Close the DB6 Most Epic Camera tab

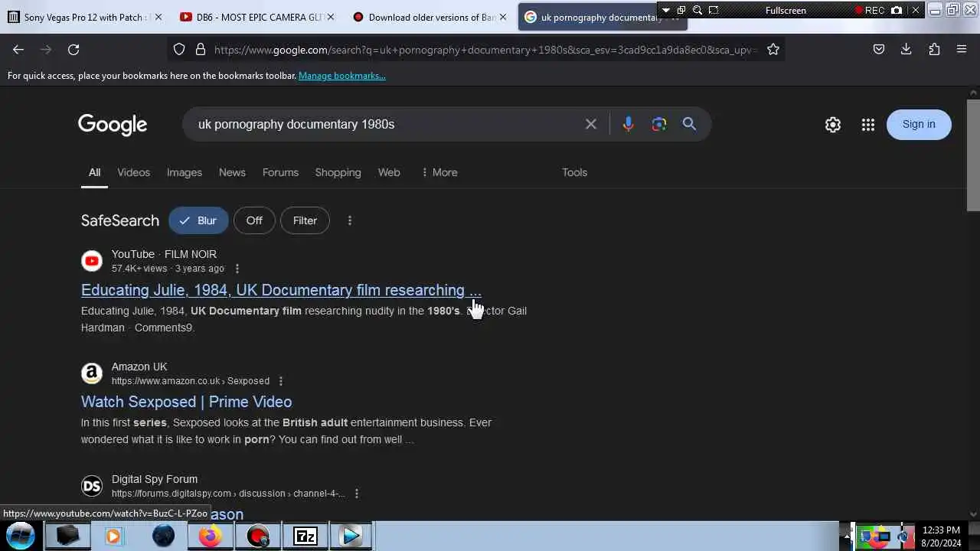tap(331, 17)
